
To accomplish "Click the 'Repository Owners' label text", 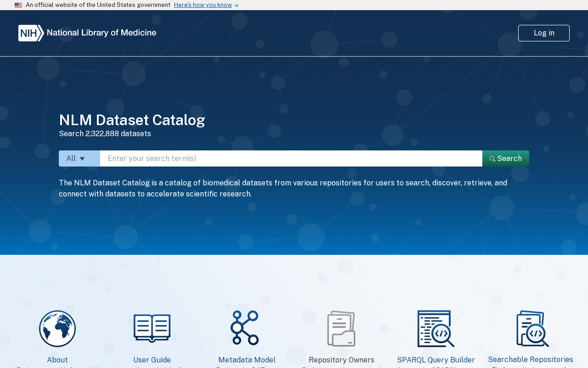I will point(341,360).
